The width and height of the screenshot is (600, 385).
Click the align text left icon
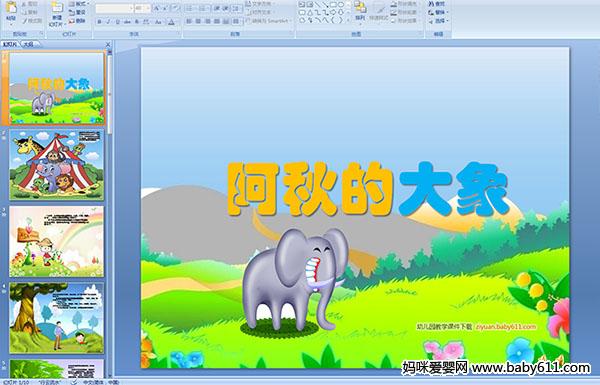click(189, 22)
